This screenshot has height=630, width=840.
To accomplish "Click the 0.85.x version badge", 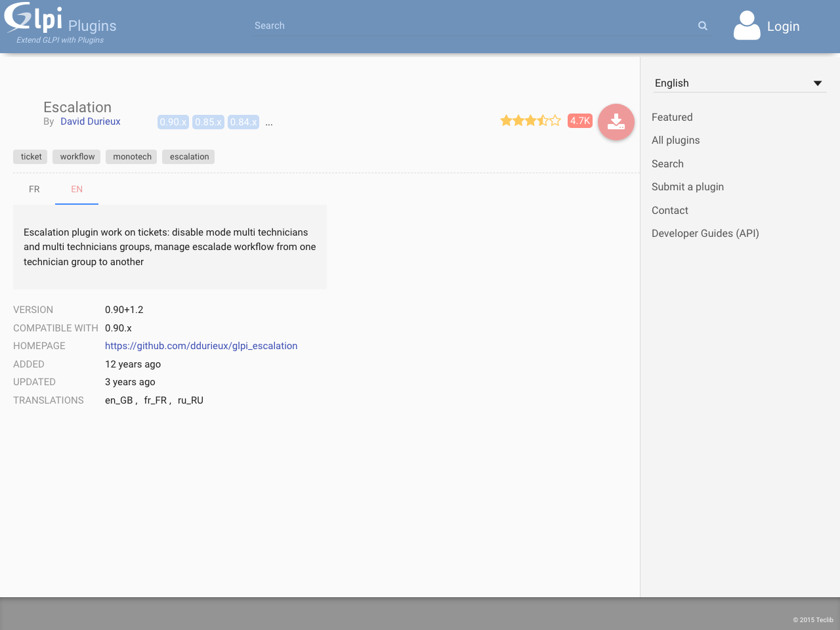I will 208,121.
